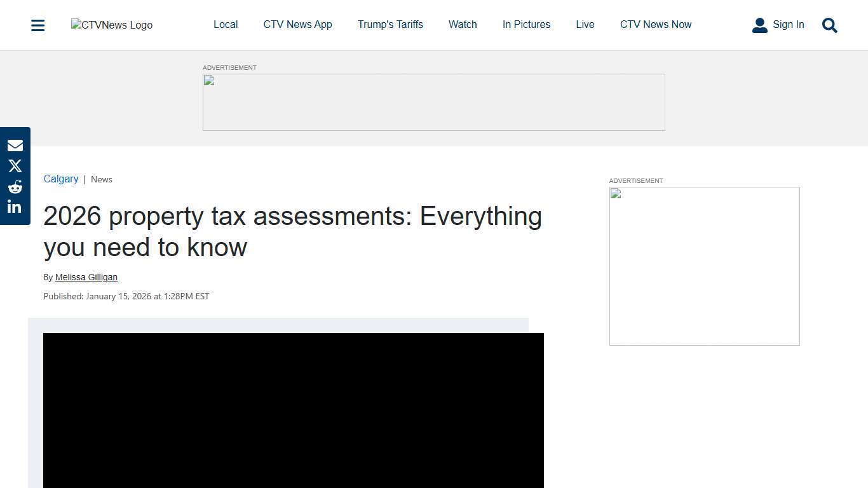Click the Sign In user icon
The image size is (868, 488).
coord(759,25)
